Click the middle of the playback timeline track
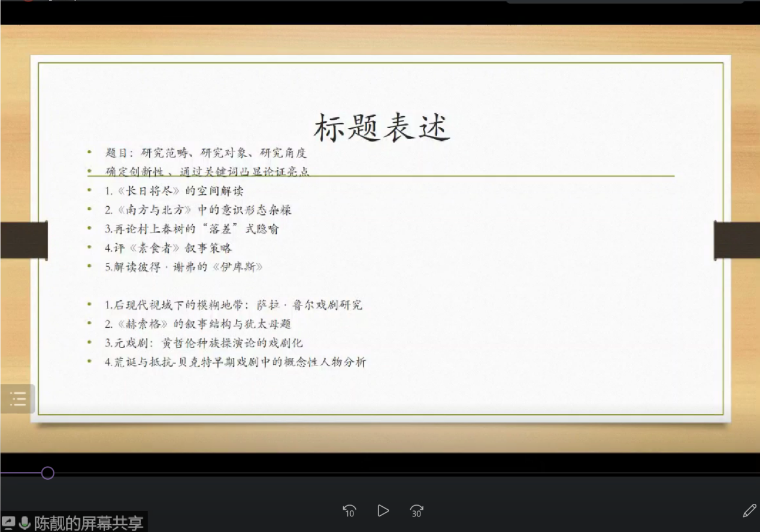760x532 pixels. pyautogui.click(x=380, y=473)
